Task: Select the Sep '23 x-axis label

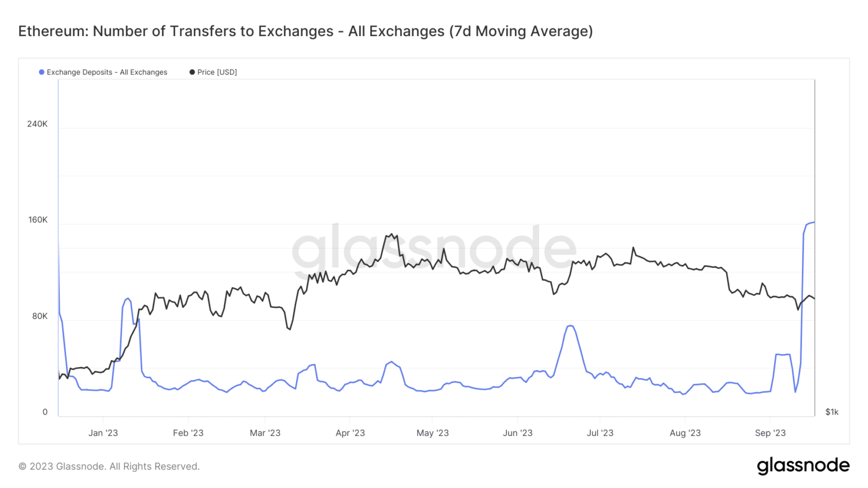Action: (x=770, y=433)
